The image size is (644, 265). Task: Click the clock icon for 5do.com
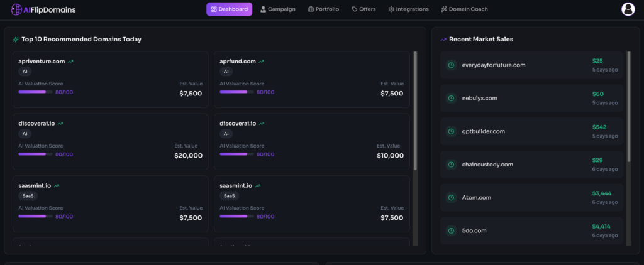click(451, 230)
